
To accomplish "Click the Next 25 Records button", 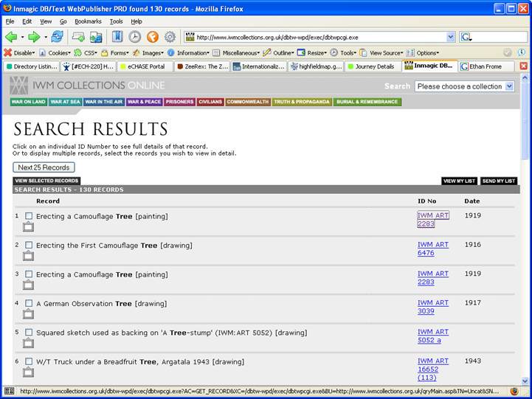I will 44,167.
